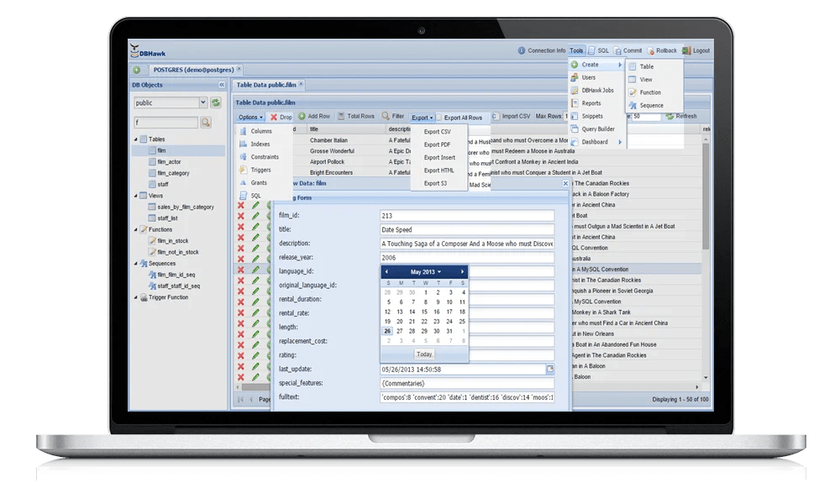Click the Today button in the date picker
The height and width of the screenshot is (504, 840).
tap(423, 354)
